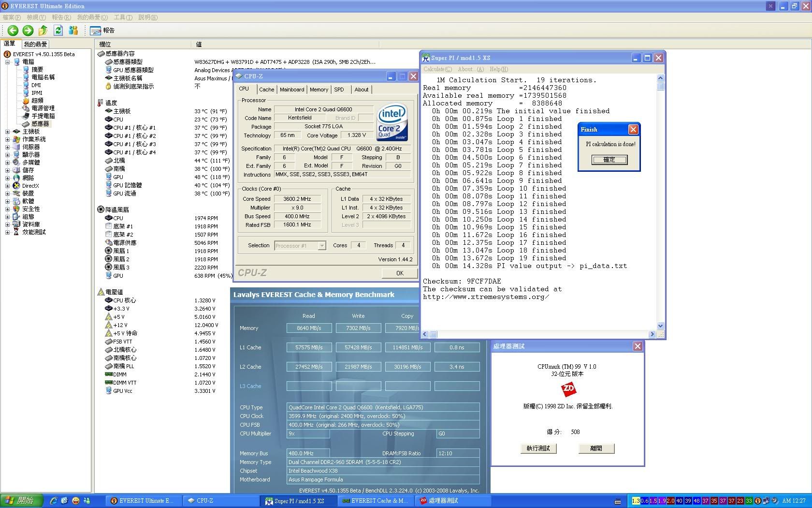Select the 選單 tab in left pane
812x508 pixels.
click(10, 44)
